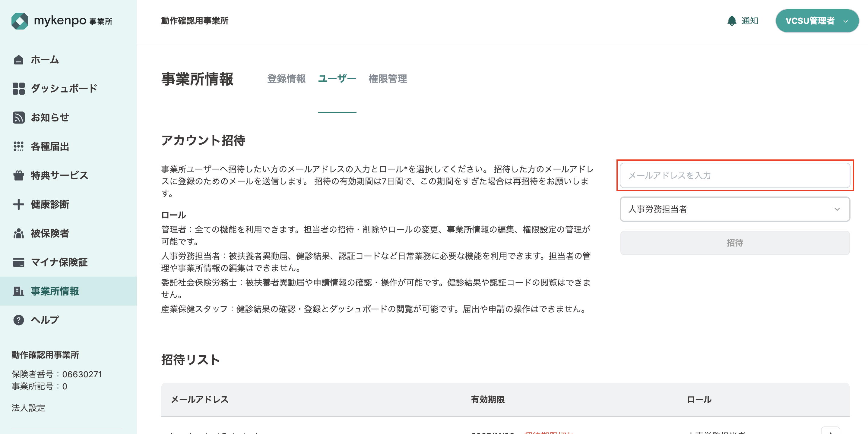Click the Home house icon

point(18,60)
